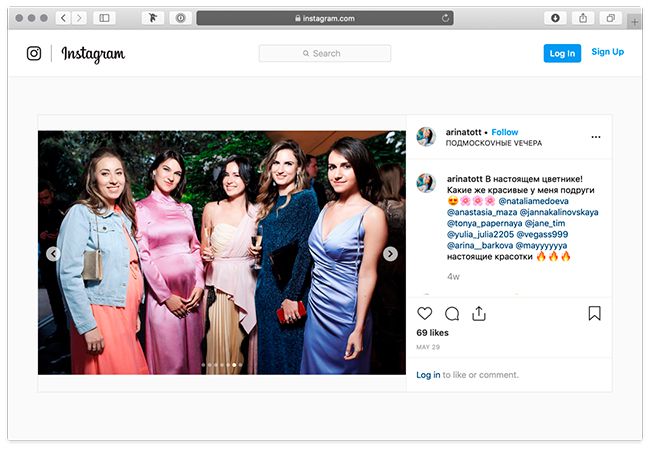Focus the Instagram search field
Viewport: 650px width, 450px height.
click(x=325, y=54)
